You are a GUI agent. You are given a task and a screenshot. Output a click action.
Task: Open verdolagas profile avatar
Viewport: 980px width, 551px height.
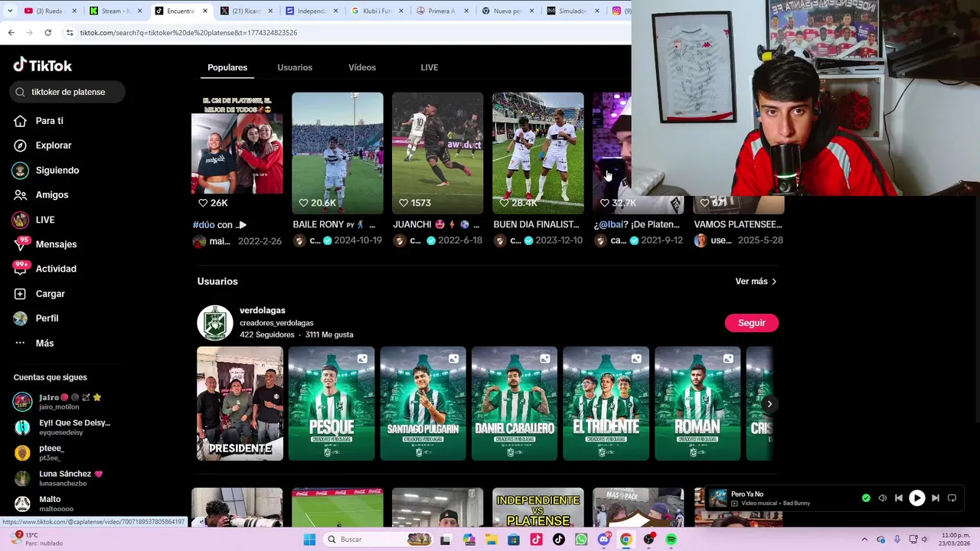click(215, 323)
